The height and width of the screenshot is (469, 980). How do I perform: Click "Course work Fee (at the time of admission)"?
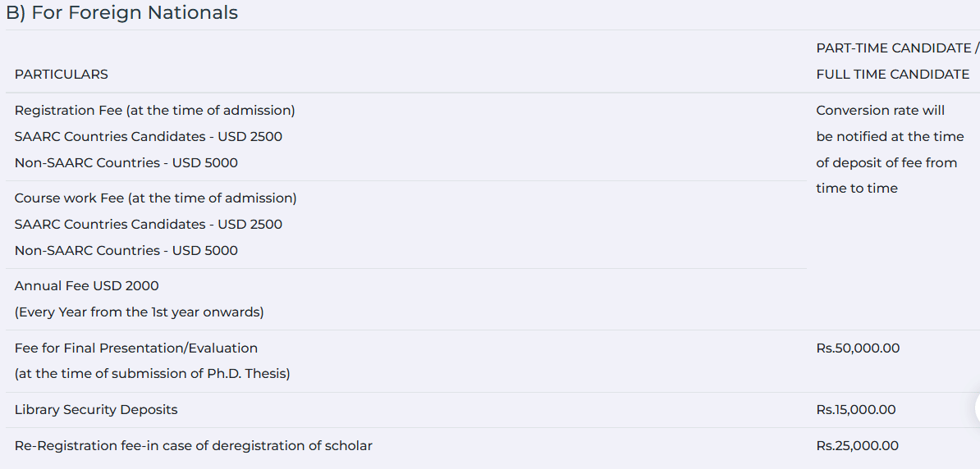(155, 198)
